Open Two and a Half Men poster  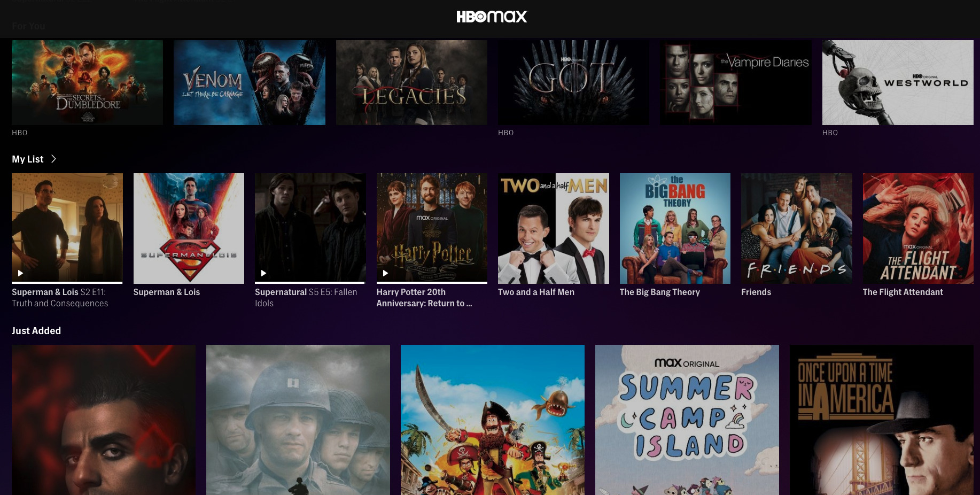(554, 228)
